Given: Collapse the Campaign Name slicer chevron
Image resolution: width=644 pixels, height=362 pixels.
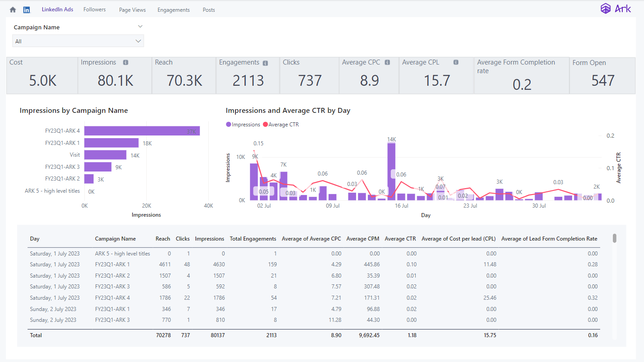Looking at the screenshot, I should (140, 27).
